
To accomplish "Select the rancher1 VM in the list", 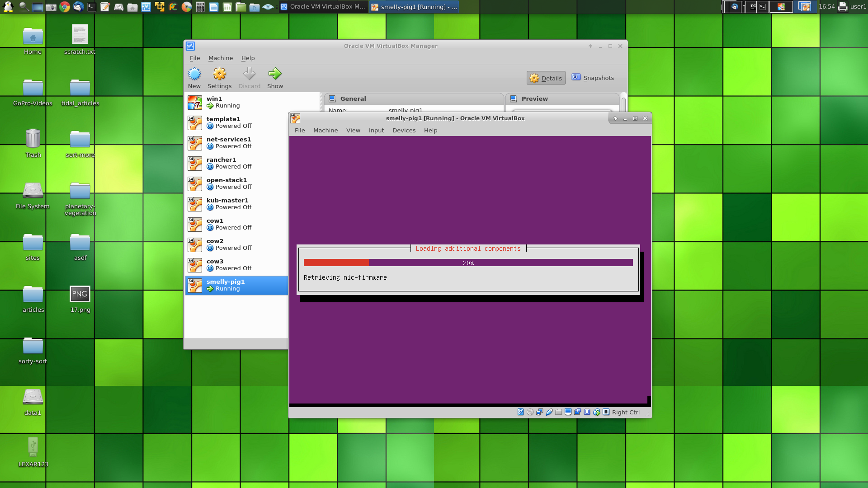I will pos(236,164).
